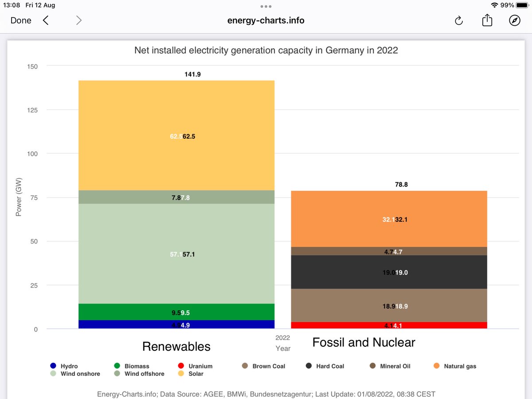Click the Fossil and Nuclear label
The image size is (532, 399).
[x=364, y=342]
